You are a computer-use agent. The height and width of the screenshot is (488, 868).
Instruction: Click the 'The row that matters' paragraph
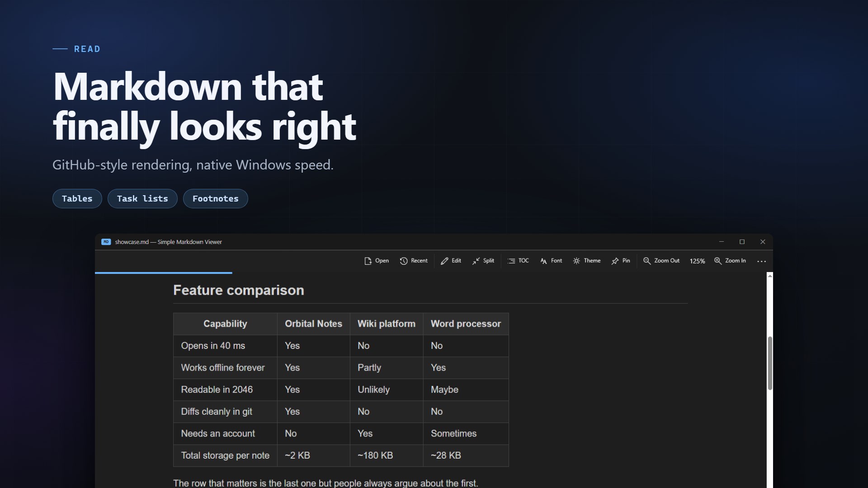coord(325,483)
